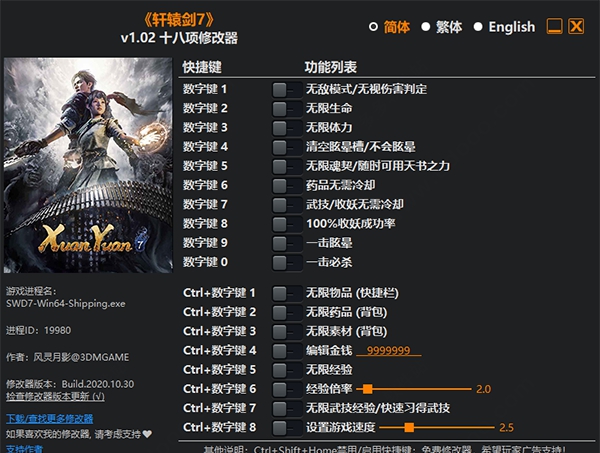Open 下载/查找更多修改器 link

pyautogui.click(x=50, y=419)
